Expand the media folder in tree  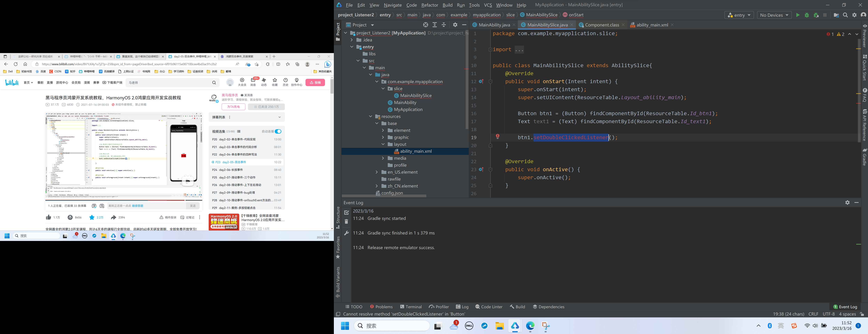point(383,158)
